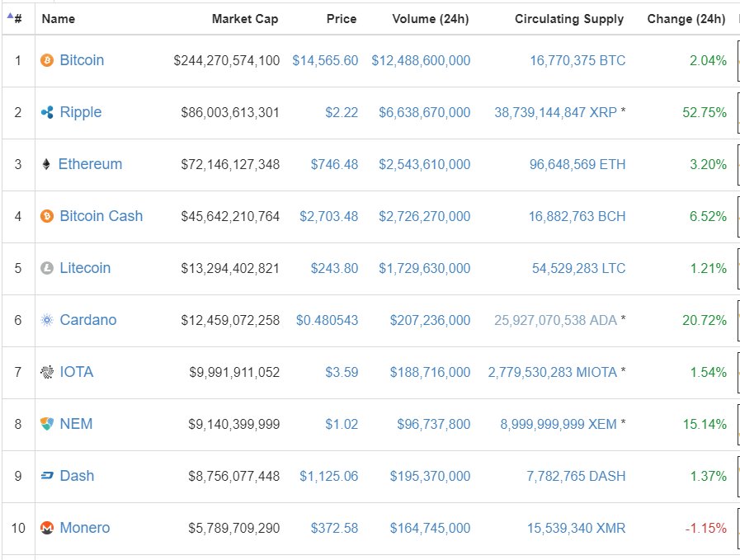
Task: Click supply 38,739,144,847 XRP
Action: (555, 112)
